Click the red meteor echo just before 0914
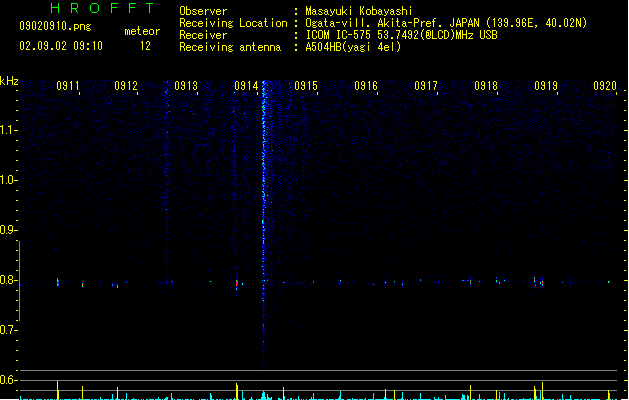Screen dimensions: 629x400 pyautogui.click(x=237, y=283)
